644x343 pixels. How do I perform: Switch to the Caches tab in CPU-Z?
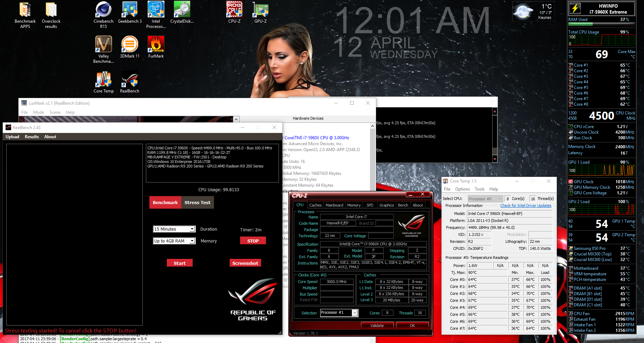coord(315,205)
